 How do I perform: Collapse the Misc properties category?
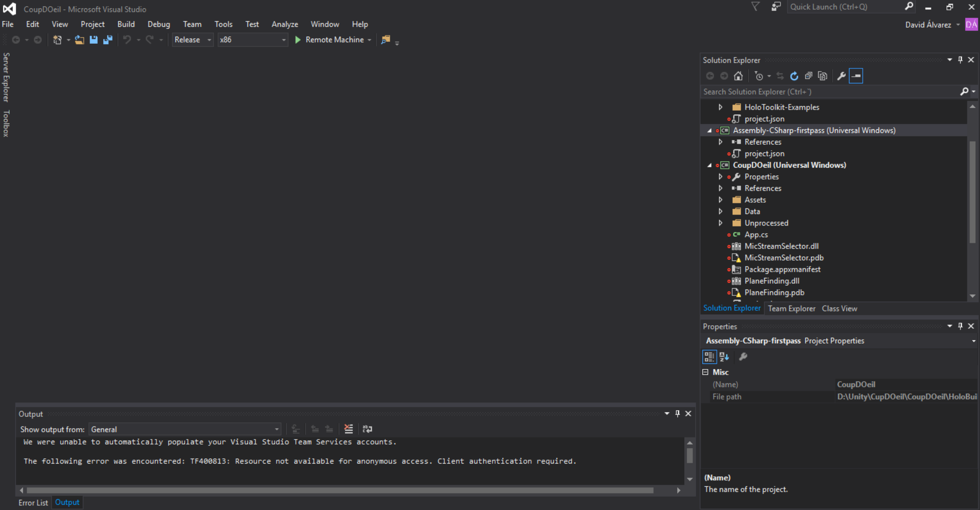click(705, 372)
